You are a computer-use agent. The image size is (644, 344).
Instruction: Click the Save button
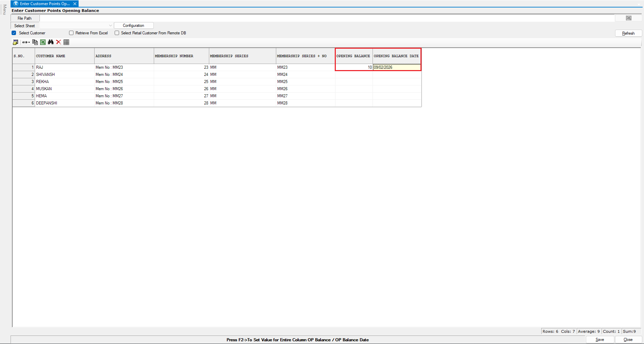pyautogui.click(x=599, y=340)
